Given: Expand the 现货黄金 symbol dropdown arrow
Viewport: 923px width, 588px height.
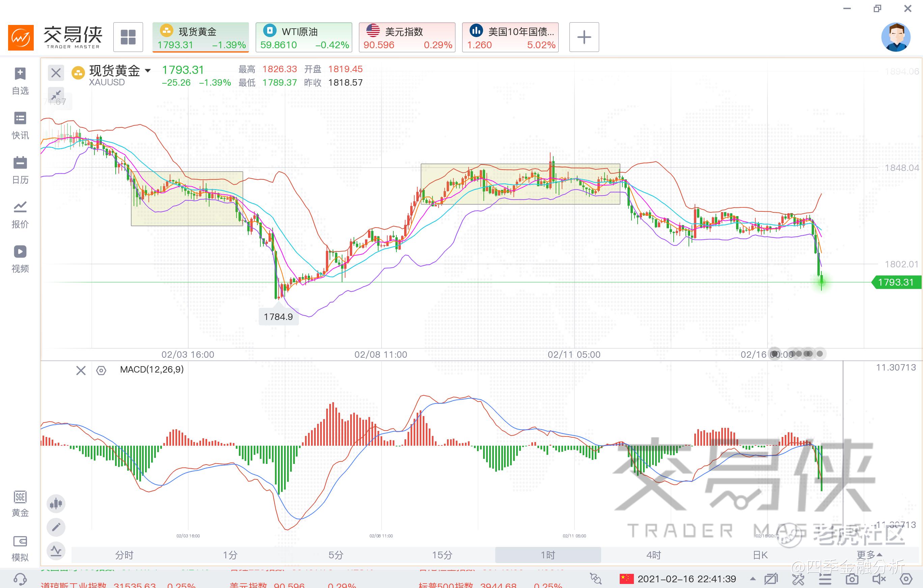Looking at the screenshot, I should pyautogui.click(x=147, y=70).
